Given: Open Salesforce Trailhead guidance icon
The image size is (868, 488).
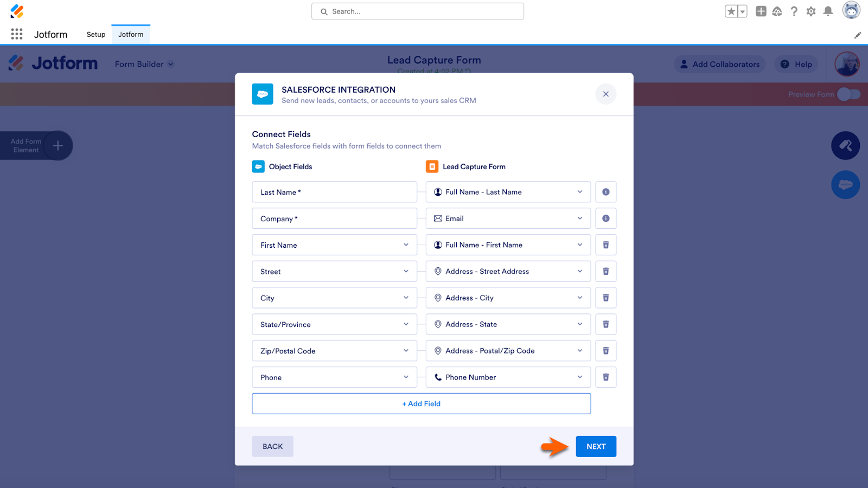Looking at the screenshot, I should [x=777, y=11].
